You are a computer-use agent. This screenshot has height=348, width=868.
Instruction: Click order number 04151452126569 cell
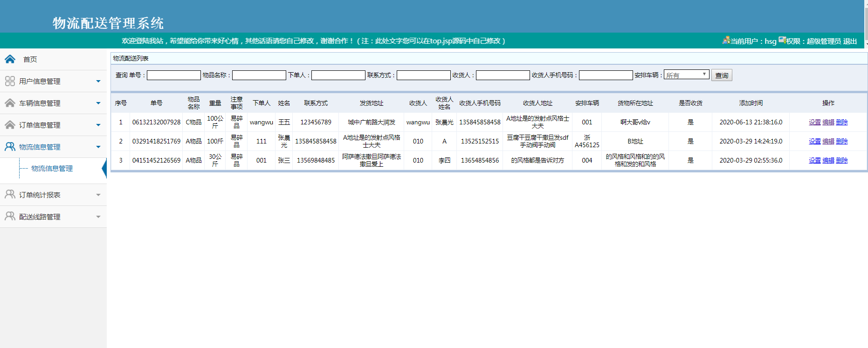coord(156,160)
